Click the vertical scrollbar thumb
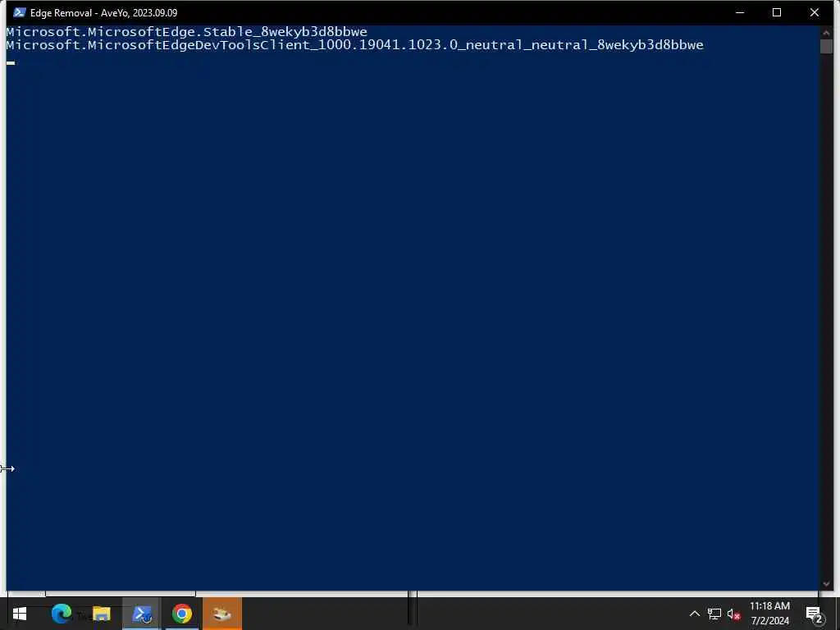840x630 pixels. click(x=826, y=46)
